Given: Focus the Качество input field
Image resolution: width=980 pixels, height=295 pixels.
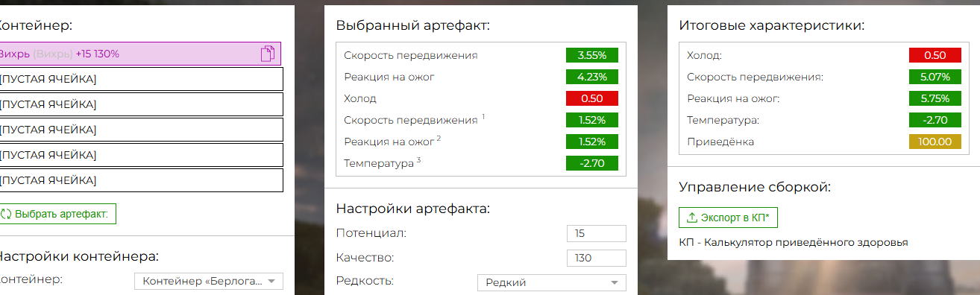Looking at the screenshot, I should (x=597, y=258).
